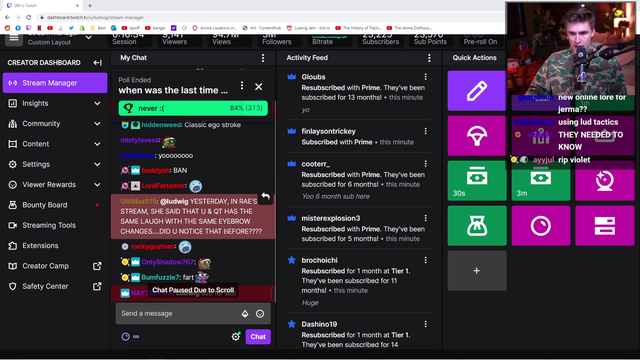Reload the page in the browser
The image size is (640, 360).
click(x=29, y=17)
